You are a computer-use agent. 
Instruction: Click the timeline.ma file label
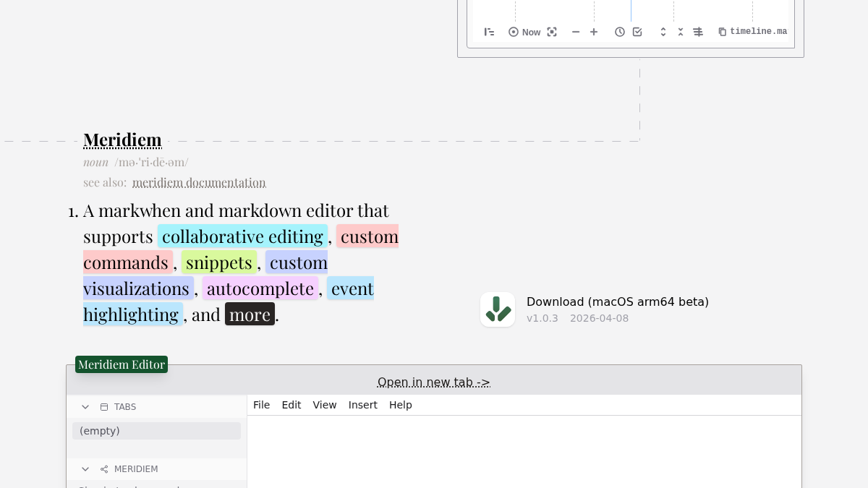(x=758, y=32)
